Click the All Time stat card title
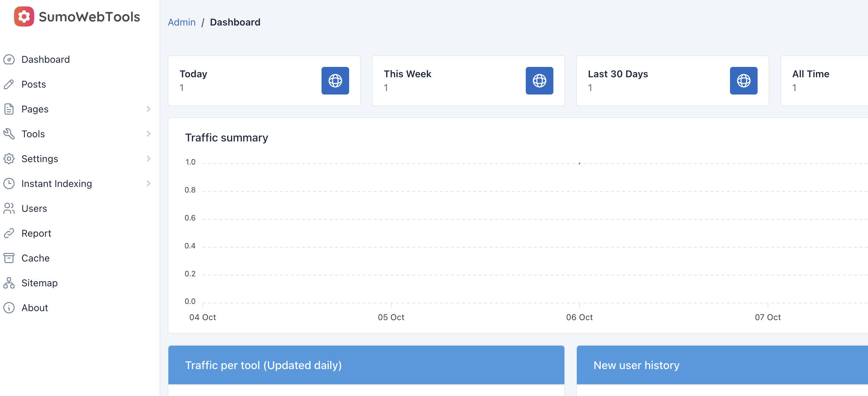Screen dimensions: 868x396 pyautogui.click(x=811, y=74)
